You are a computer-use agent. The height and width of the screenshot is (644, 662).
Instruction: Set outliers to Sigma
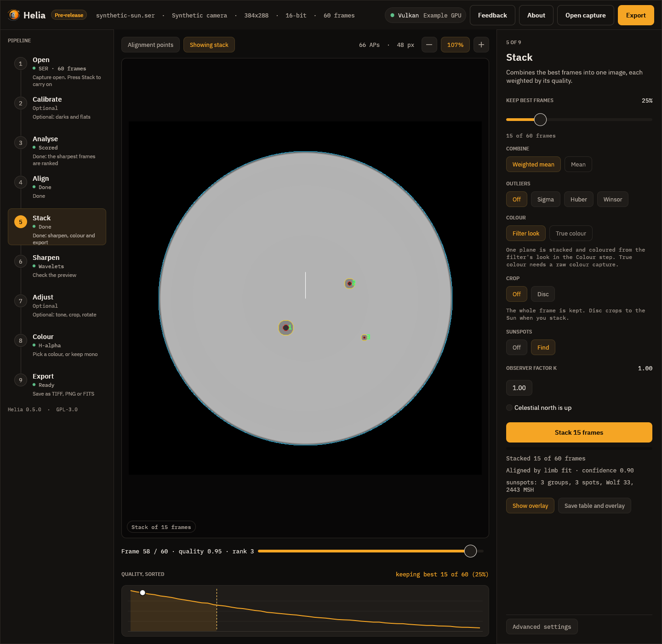coord(545,199)
